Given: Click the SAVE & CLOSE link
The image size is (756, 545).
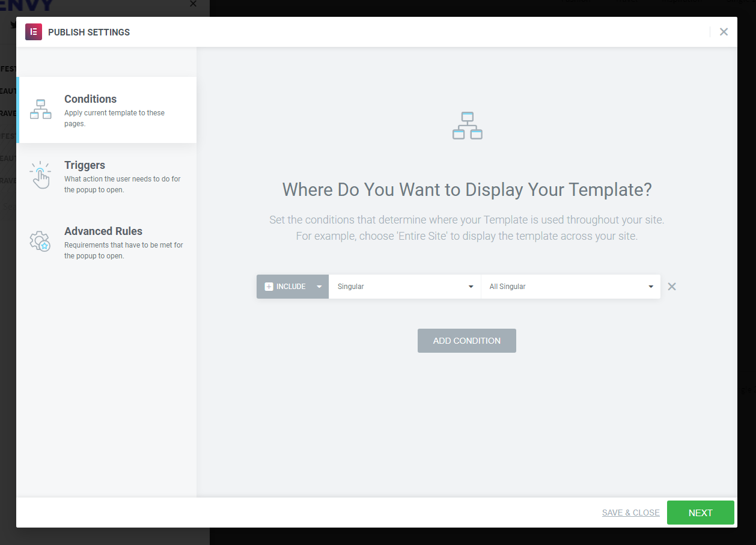Looking at the screenshot, I should 630,513.
